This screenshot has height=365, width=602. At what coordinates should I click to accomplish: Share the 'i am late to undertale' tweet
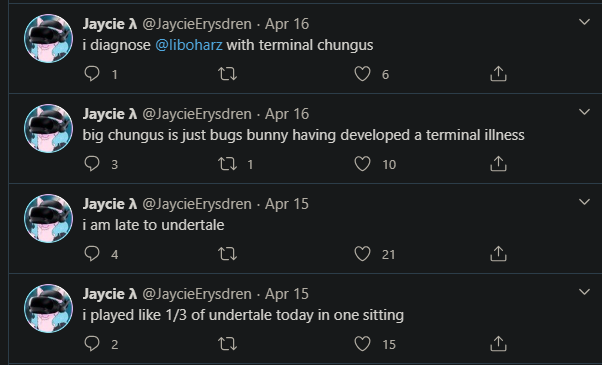pos(498,254)
